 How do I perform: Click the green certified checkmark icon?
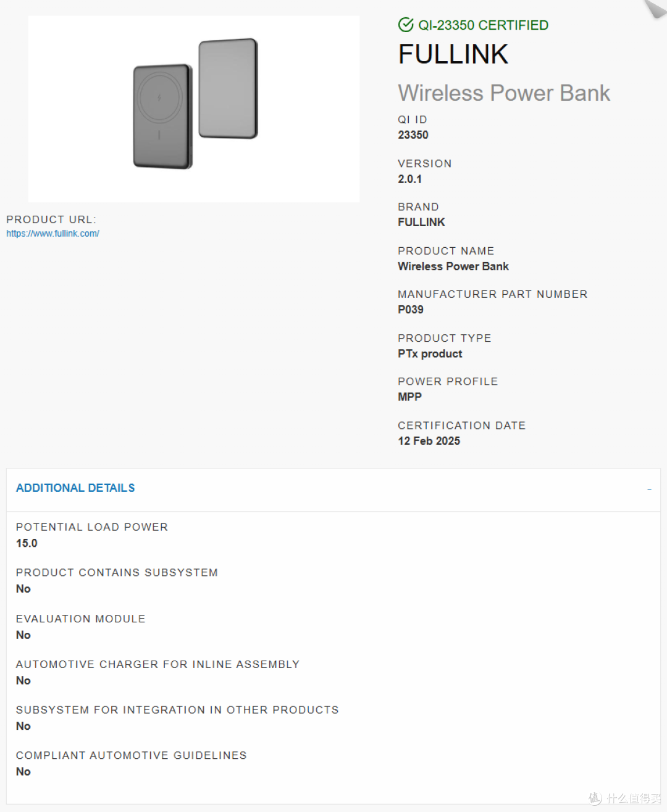[406, 25]
